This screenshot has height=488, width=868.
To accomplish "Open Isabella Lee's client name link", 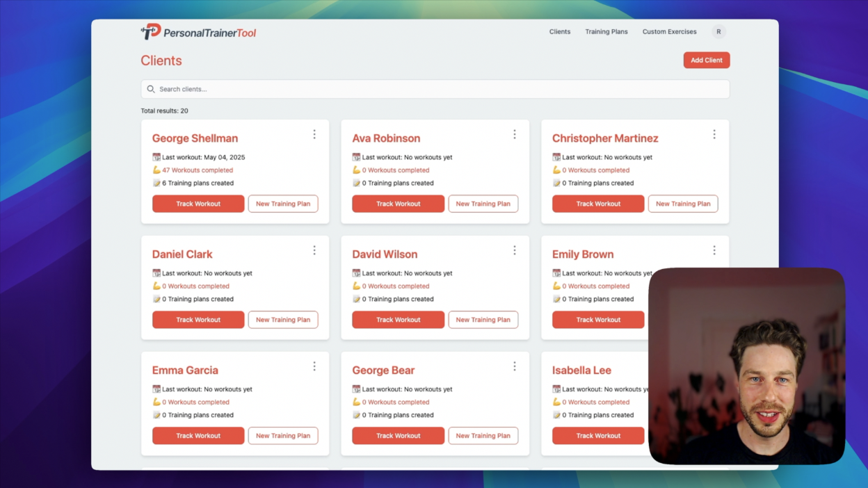I will [581, 371].
